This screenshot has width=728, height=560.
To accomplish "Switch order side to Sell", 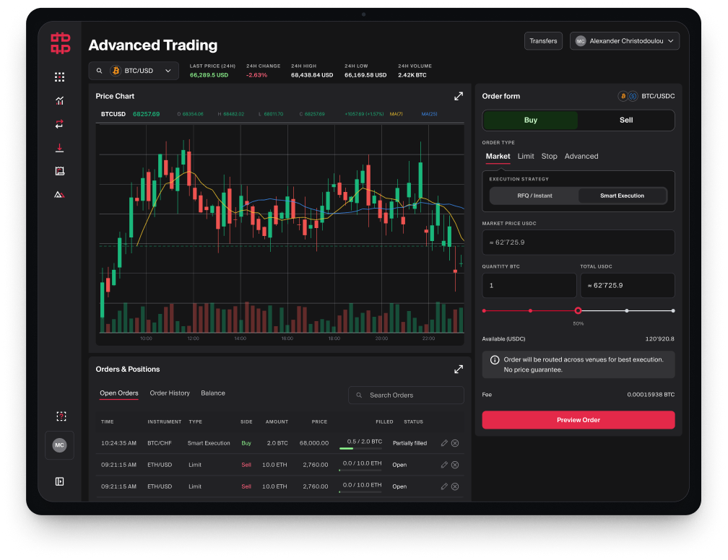I will coord(626,121).
